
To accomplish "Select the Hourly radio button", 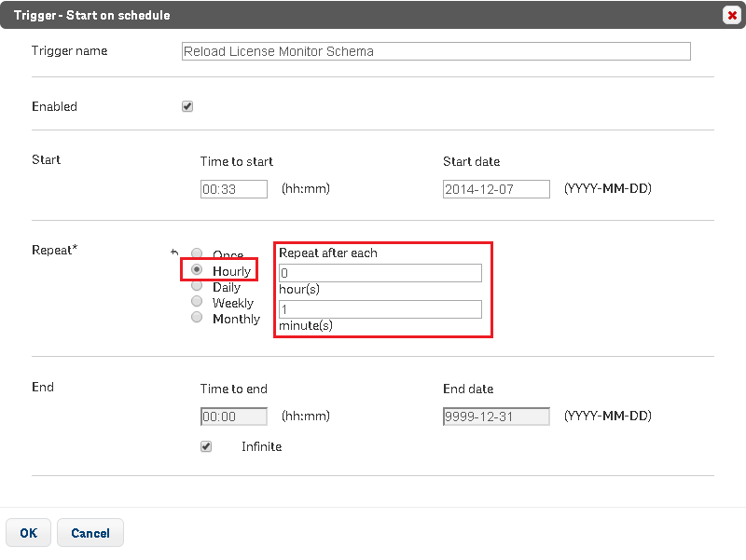I will (x=197, y=270).
